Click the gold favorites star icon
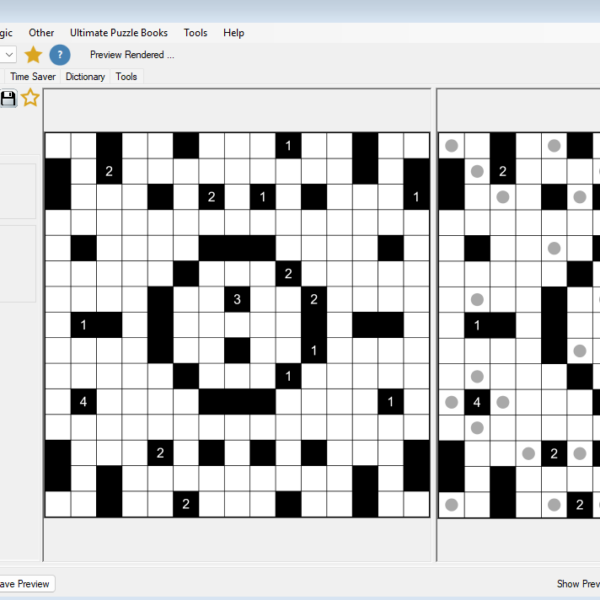 coord(33,55)
